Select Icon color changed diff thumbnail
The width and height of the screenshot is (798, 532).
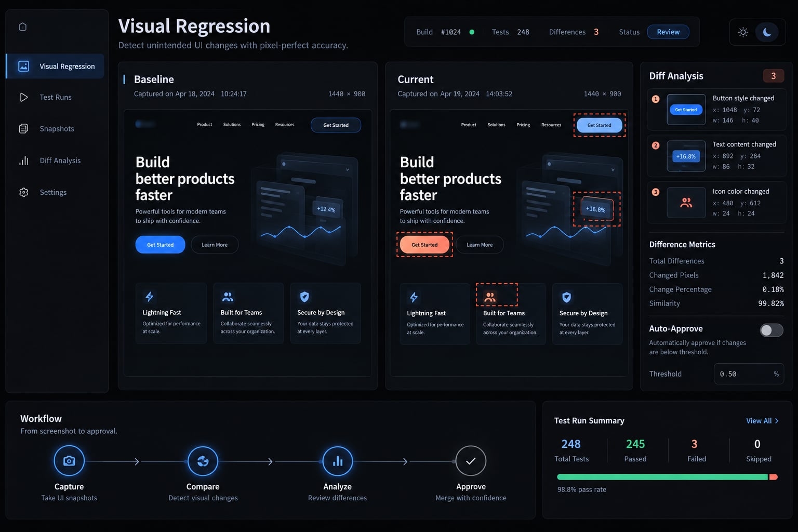click(686, 203)
